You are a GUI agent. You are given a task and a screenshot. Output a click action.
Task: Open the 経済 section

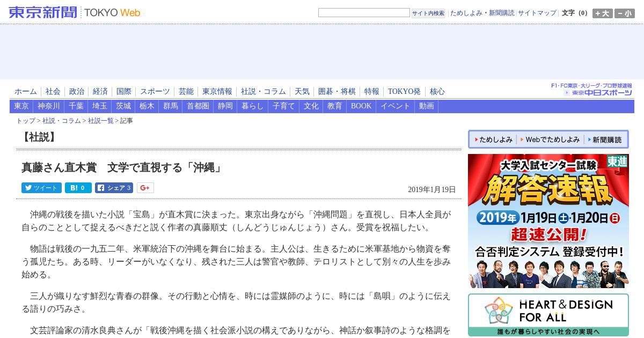(x=100, y=91)
